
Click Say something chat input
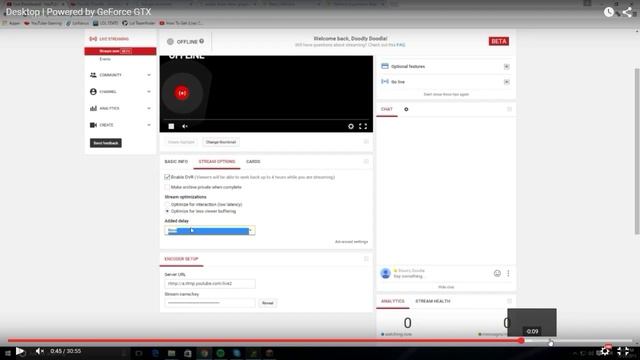pyautogui.click(x=409, y=276)
